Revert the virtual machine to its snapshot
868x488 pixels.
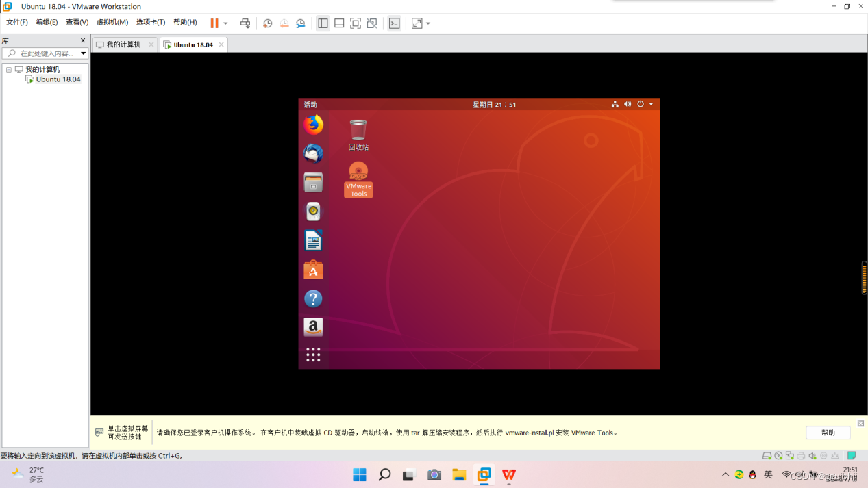[x=284, y=23]
